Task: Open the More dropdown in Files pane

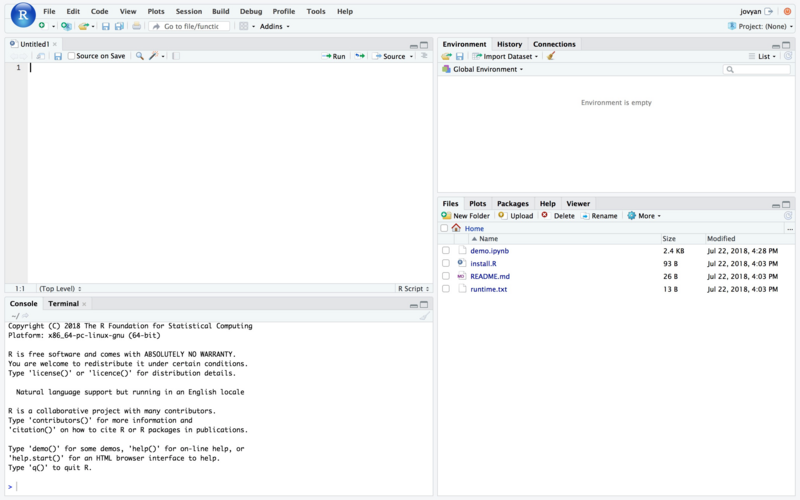Action: [x=644, y=216]
